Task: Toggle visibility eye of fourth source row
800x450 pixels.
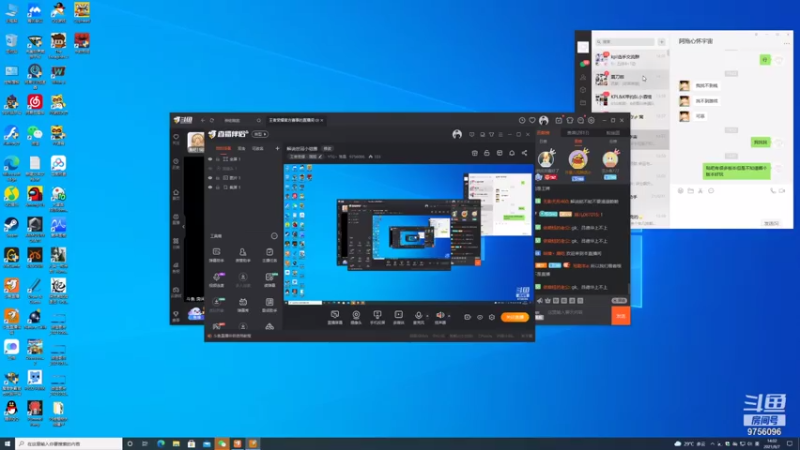Action: (x=210, y=187)
